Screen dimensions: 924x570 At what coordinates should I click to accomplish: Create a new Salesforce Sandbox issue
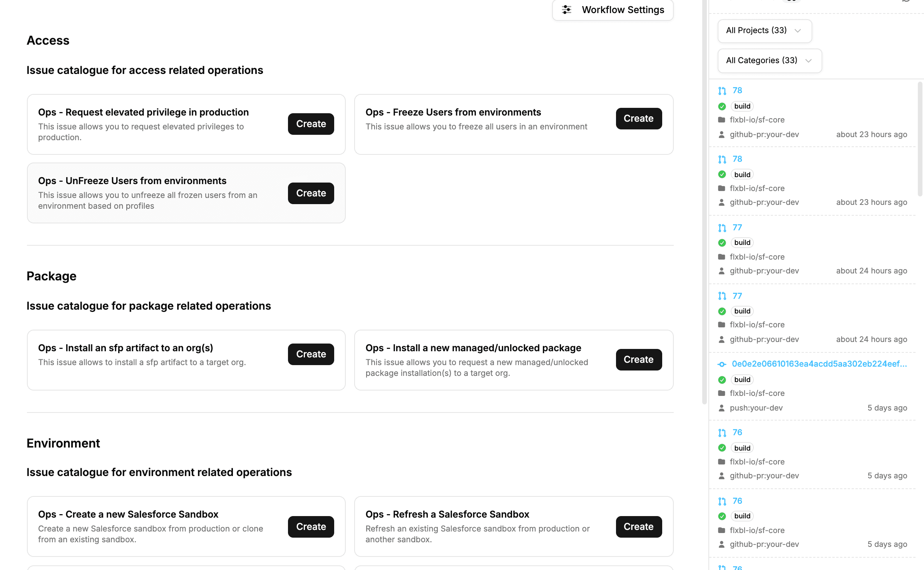311,527
